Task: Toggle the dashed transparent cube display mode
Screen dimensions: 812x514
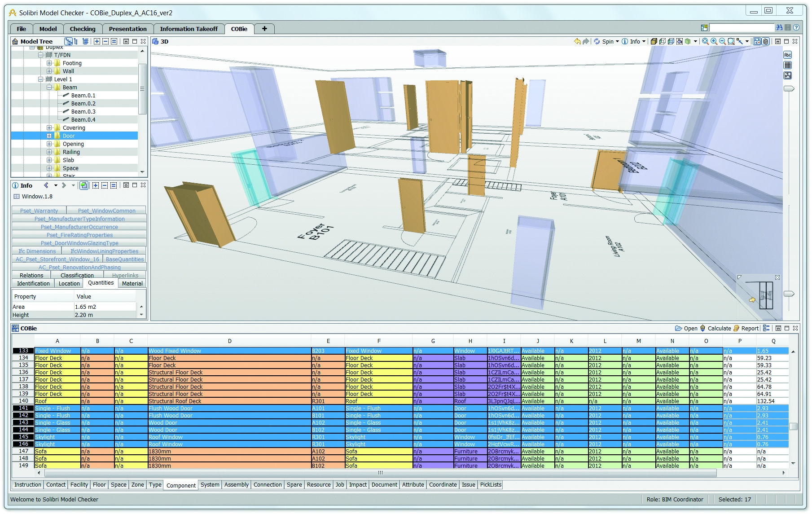Action: 663,41
